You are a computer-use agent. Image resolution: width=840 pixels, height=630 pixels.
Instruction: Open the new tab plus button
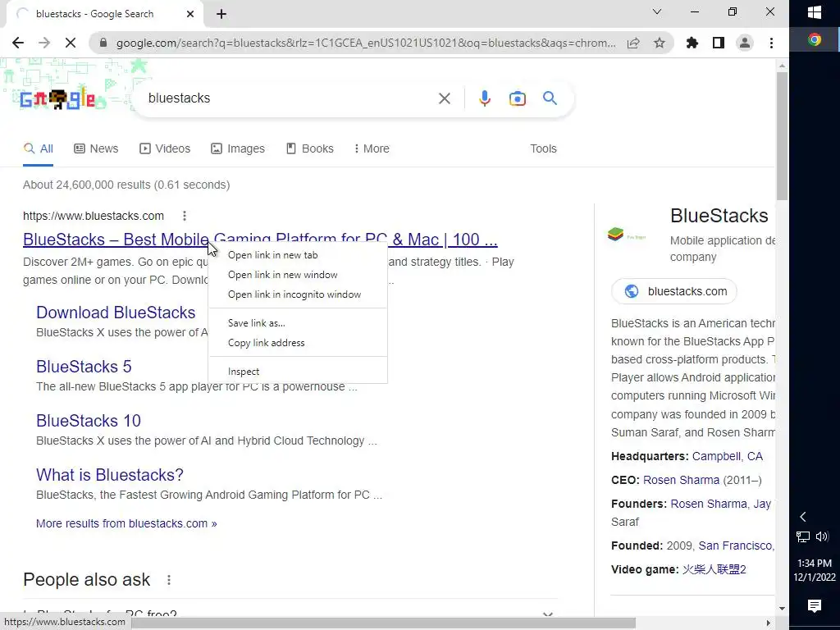pyautogui.click(x=221, y=15)
